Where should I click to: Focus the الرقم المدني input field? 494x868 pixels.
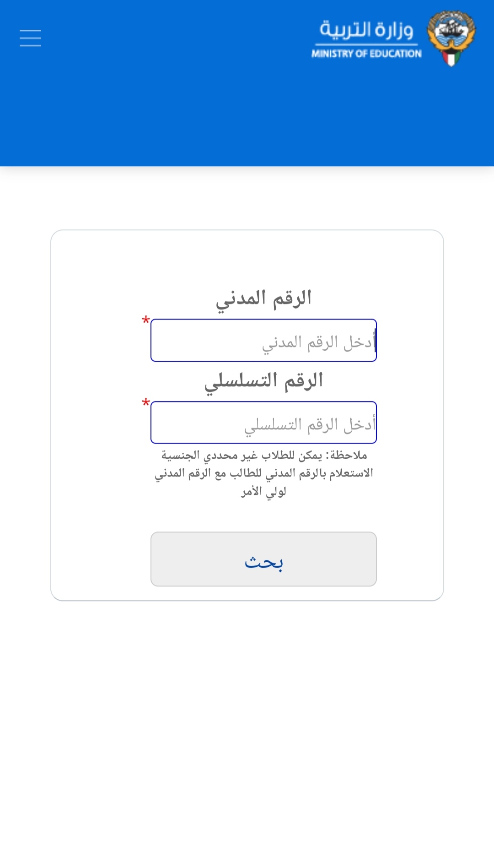coord(263,340)
